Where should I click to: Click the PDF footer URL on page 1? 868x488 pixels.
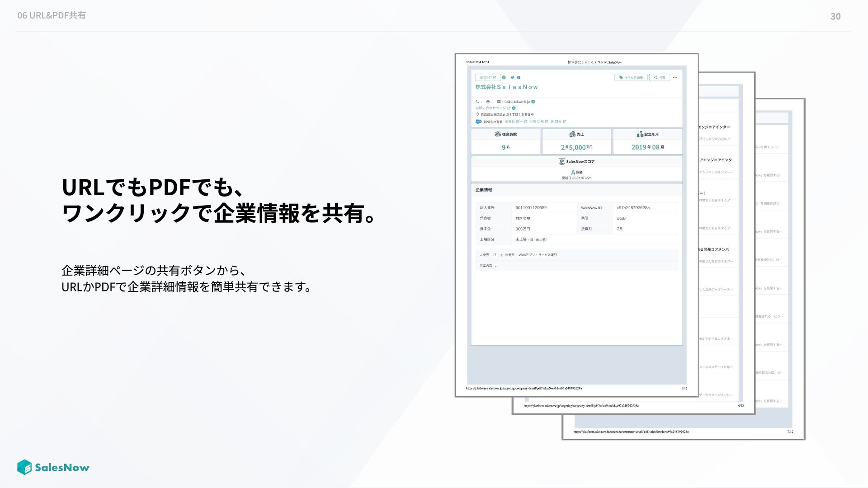[x=524, y=388]
